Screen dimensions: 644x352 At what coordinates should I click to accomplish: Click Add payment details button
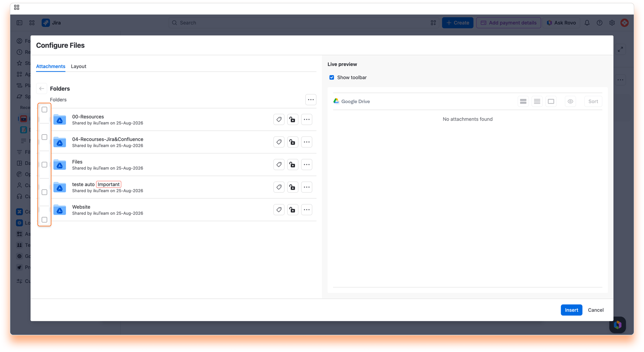pos(509,23)
